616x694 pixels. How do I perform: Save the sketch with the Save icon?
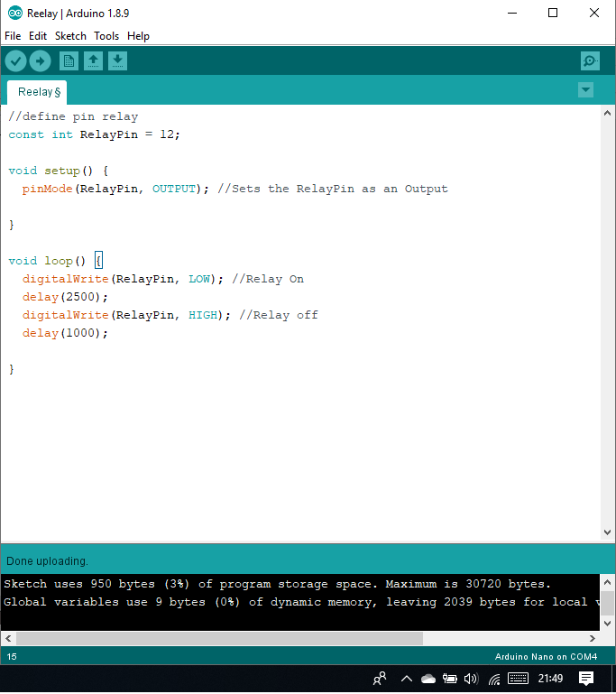[117, 61]
